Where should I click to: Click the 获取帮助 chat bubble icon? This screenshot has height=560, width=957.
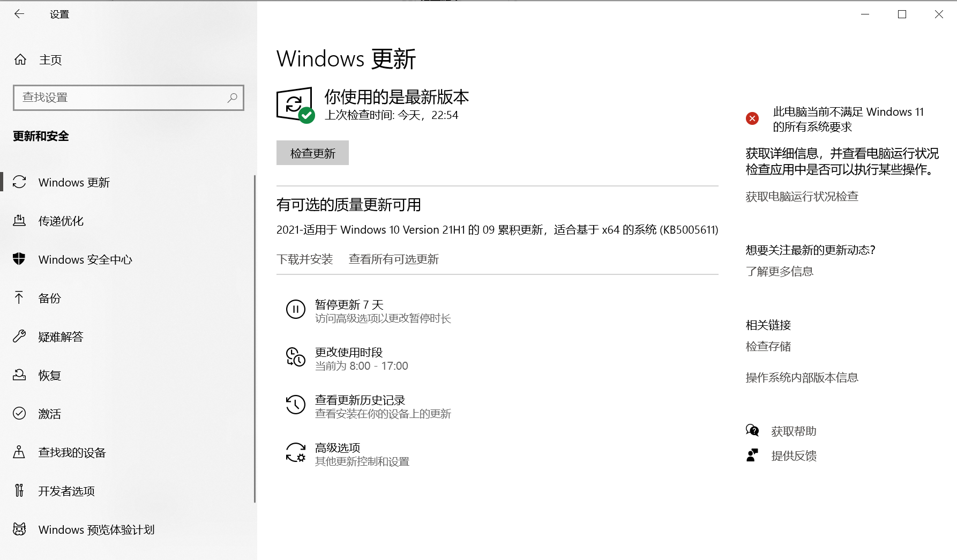752,430
